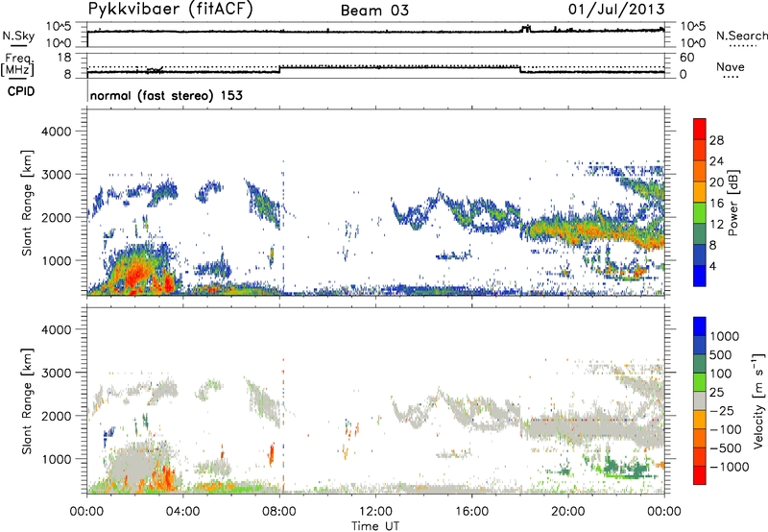Click the 'Velocity [m s-1]' colorbar title
This screenshot has width=768, height=532.
point(758,400)
